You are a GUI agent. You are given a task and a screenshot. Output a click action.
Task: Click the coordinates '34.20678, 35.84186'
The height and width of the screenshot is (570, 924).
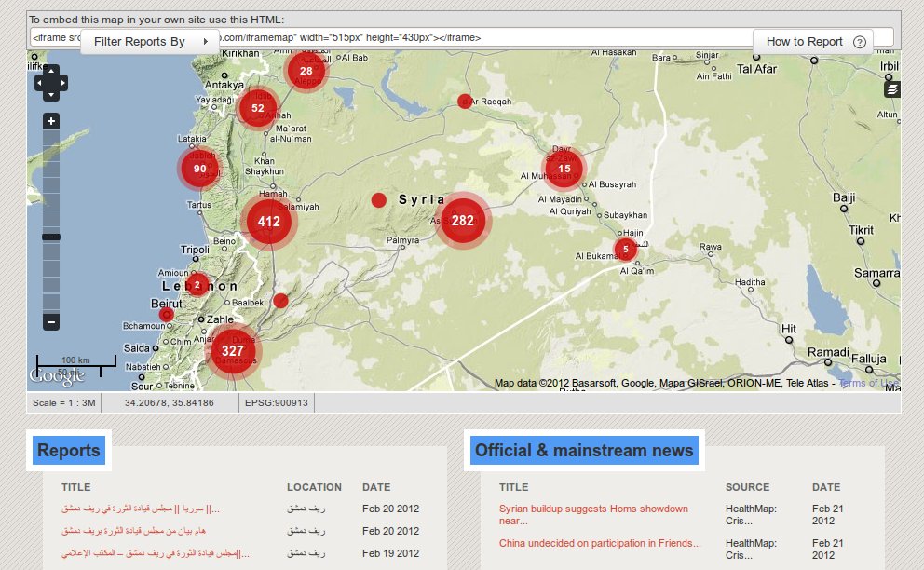point(170,403)
